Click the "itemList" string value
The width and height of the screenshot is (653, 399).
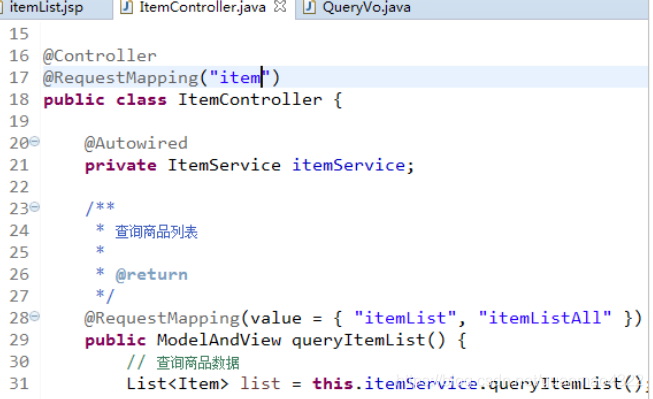pyautogui.click(x=406, y=318)
